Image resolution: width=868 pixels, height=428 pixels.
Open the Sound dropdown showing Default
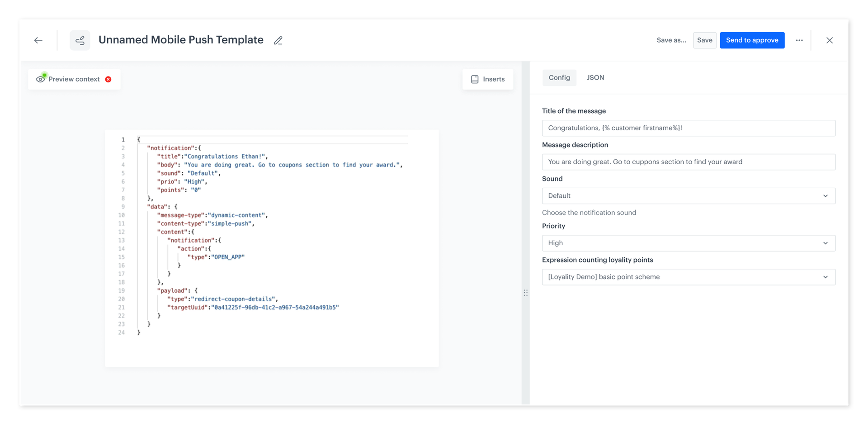[x=689, y=195]
